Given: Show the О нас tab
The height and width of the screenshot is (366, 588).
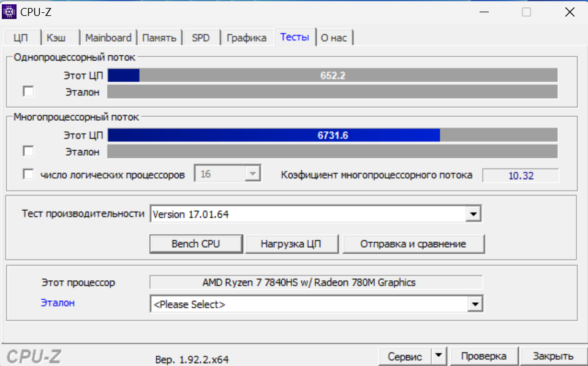Looking at the screenshot, I should coord(334,38).
